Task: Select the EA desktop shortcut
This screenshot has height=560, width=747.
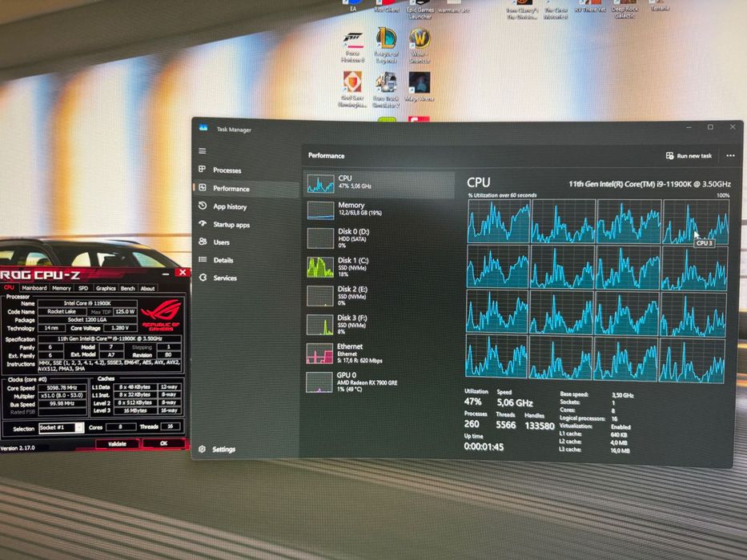Action: coord(353,6)
